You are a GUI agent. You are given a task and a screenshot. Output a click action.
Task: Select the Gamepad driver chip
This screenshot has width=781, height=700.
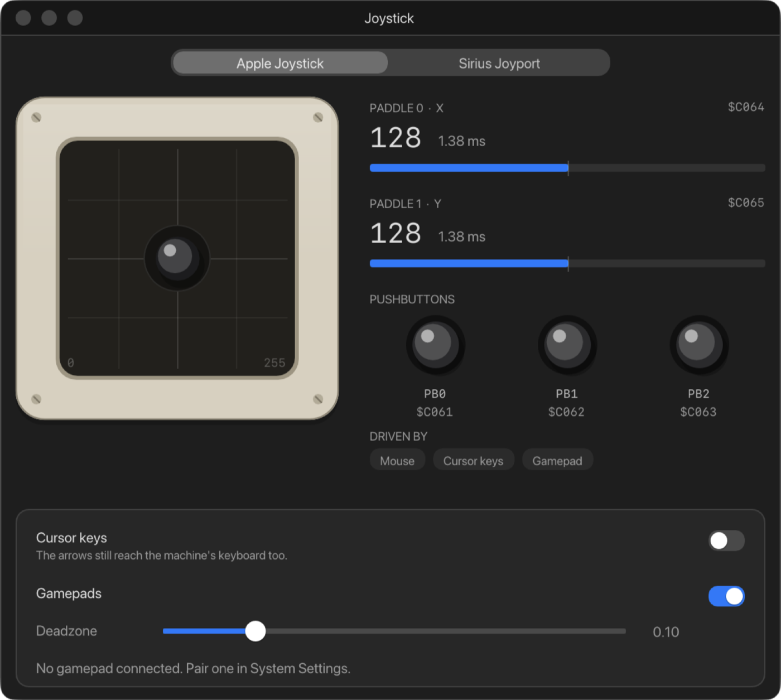(x=557, y=461)
